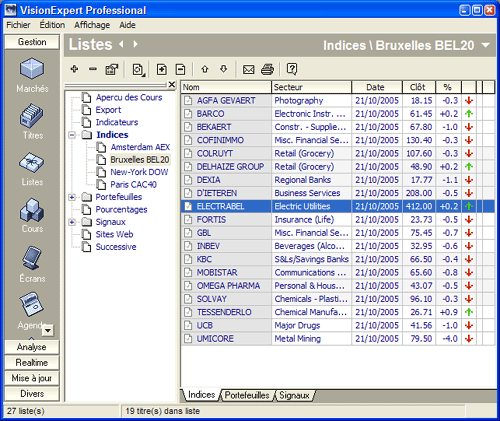Viewport: 500px width, 421px height.
Task: Open the Affichage menu
Action: pos(92,25)
